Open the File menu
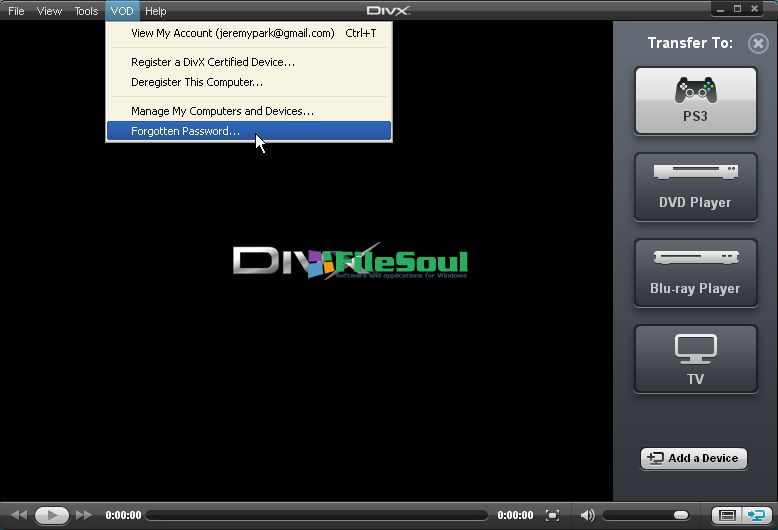The image size is (778, 530). pos(16,11)
